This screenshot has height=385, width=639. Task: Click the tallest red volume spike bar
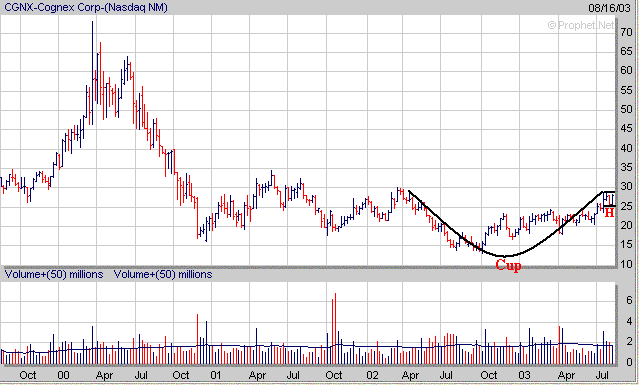coord(335,328)
